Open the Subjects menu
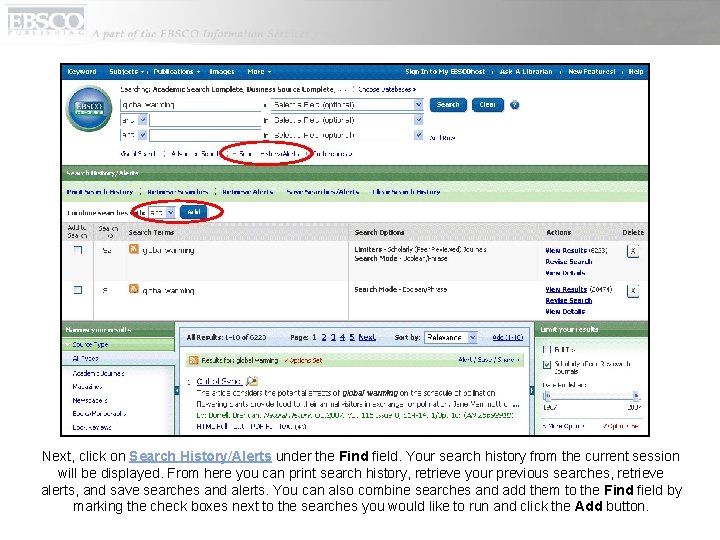The image size is (720, 540). tap(126, 72)
